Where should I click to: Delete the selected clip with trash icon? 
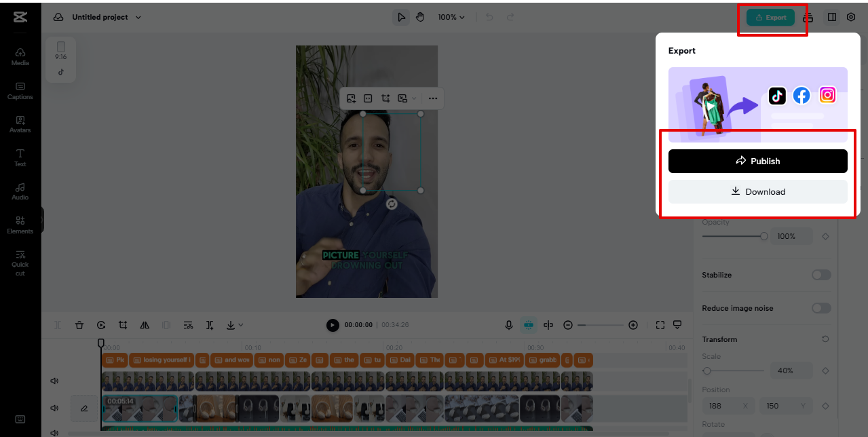(x=79, y=325)
